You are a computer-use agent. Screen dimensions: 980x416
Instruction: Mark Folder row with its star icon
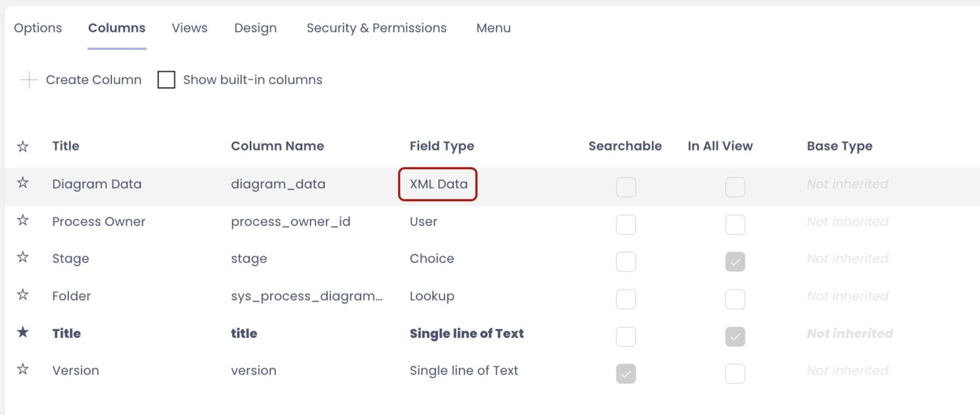pos(23,295)
